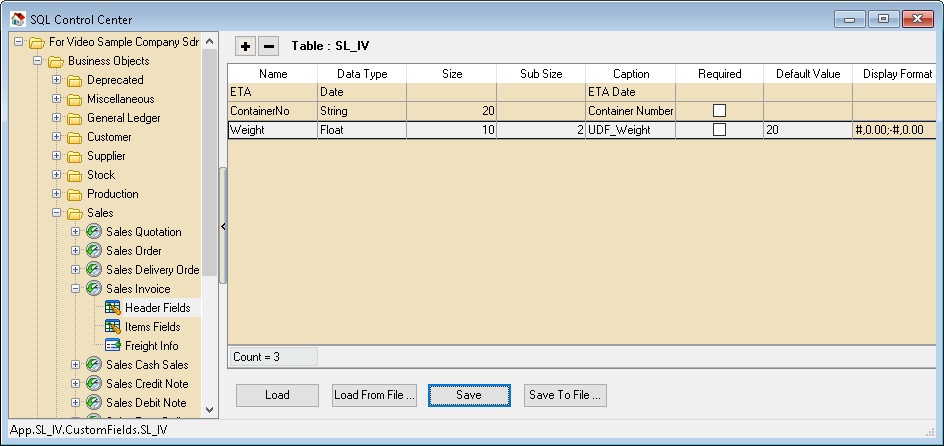Select the Items Fields table icon
944x446 pixels.
click(x=113, y=327)
